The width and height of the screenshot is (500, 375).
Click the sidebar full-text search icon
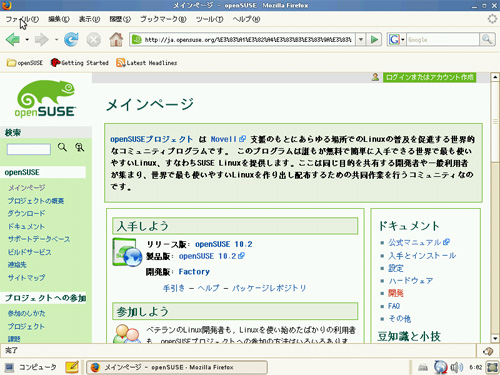(79, 147)
